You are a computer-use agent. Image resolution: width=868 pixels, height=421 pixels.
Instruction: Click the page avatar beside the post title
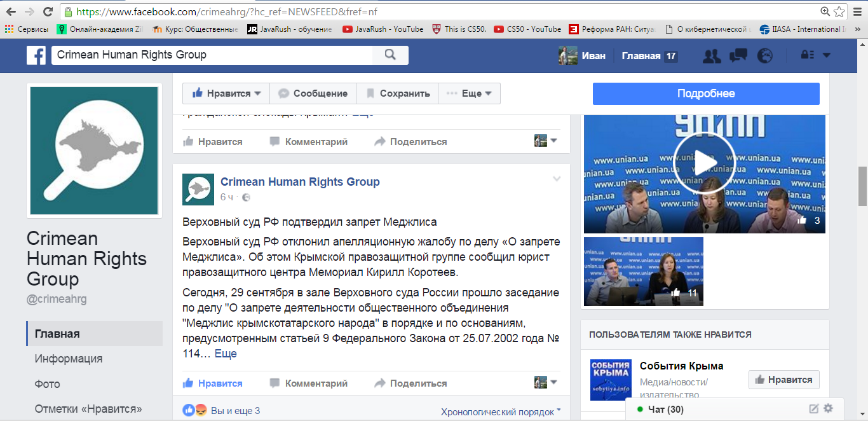[x=198, y=190]
